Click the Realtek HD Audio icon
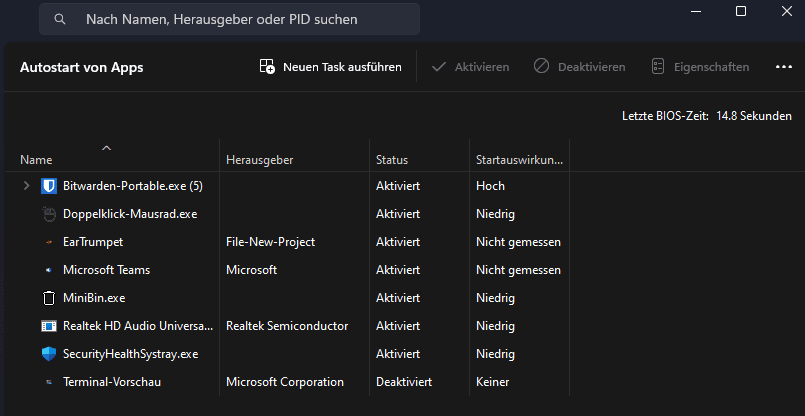The width and height of the screenshot is (805, 416). click(49, 326)
